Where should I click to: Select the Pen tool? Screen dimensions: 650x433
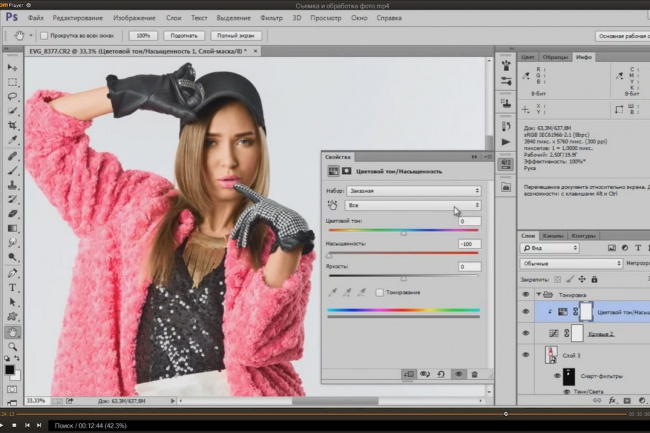12,273
